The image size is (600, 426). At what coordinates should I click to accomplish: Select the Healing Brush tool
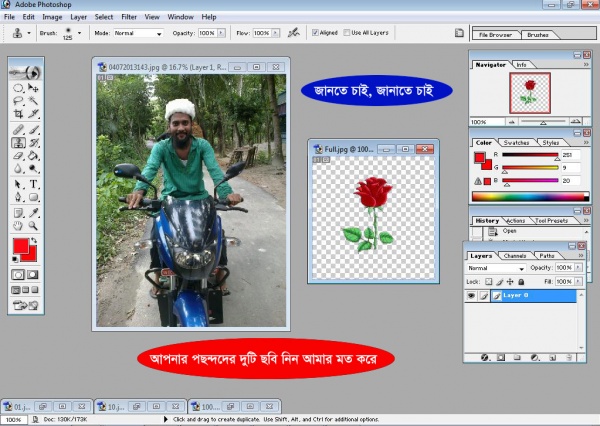pyautogui.click(x=18, y=130)
